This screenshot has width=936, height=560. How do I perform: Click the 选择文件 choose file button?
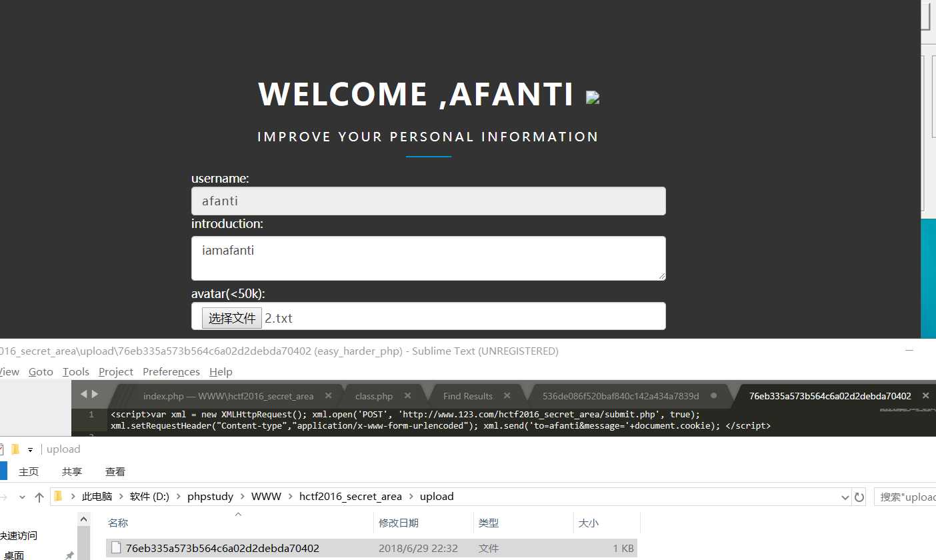click(x=232, y=318)
